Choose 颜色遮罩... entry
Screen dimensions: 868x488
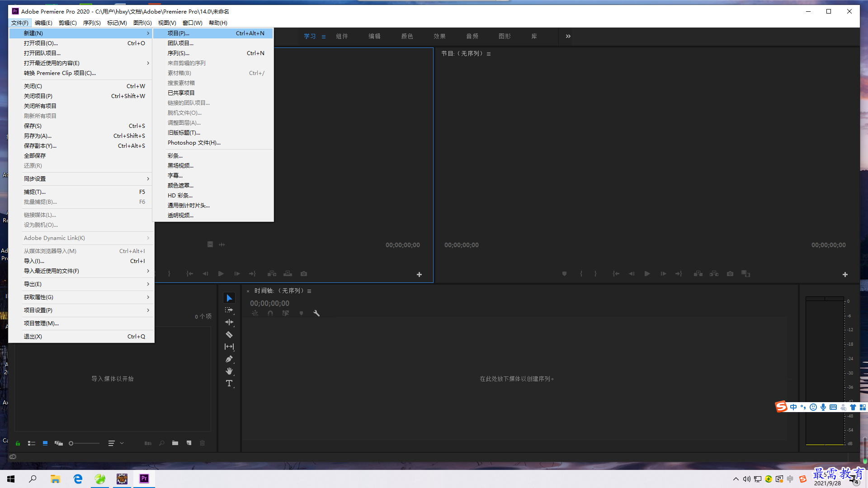coord(213,186)
